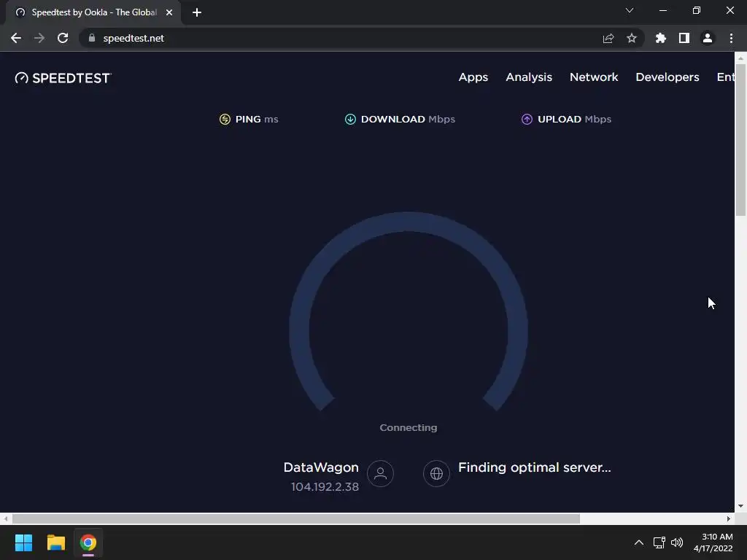This screenshot has width=747, height=560.
Task: Click the site lock icon in address bar
Action: click(92, 38)
